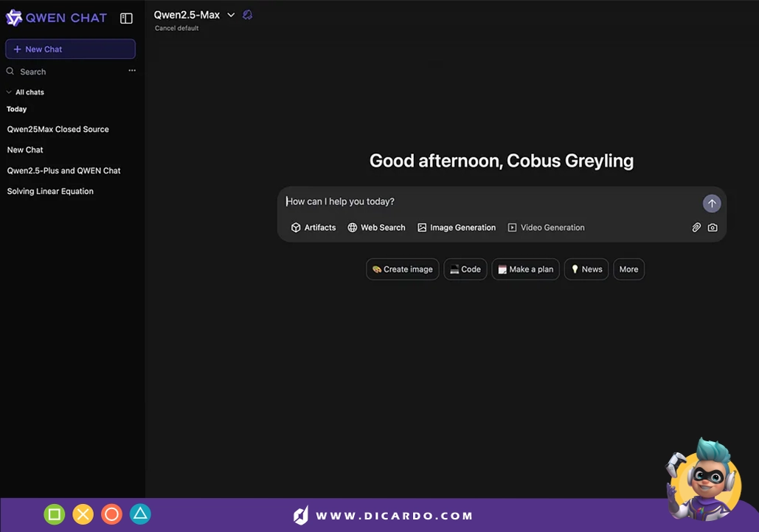Click the green square icon in bottom bar
This screenshot has height=532, width=759.
point(55,514)
